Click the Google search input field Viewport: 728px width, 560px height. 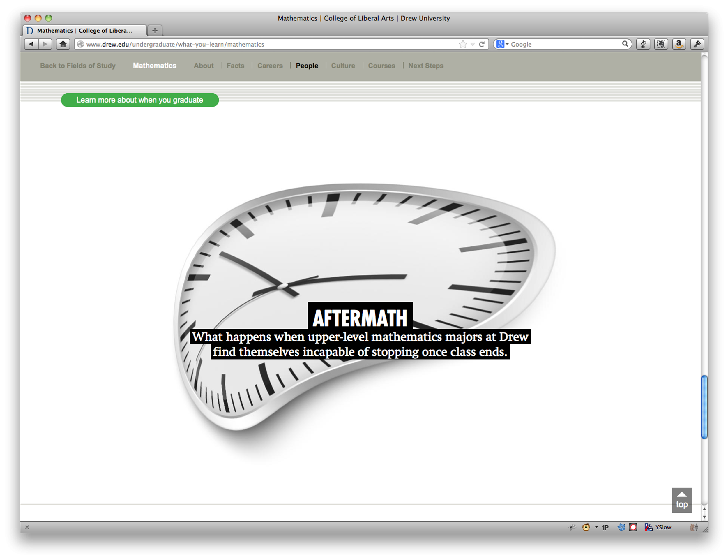click(x=565, y=44)
